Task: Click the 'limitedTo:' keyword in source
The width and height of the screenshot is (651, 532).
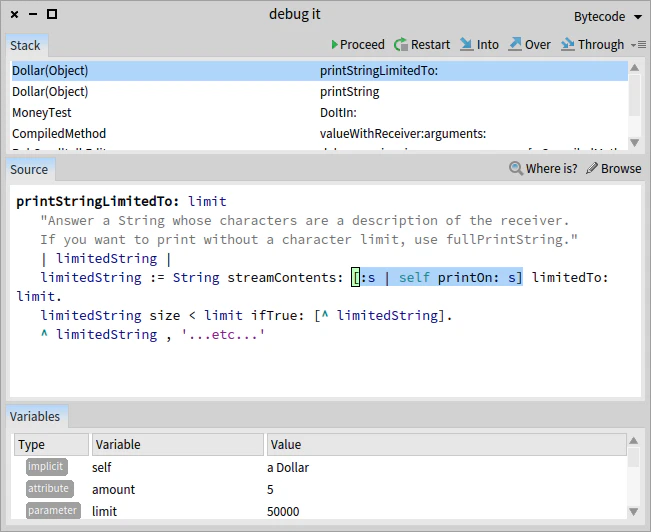Action: point(570,277)
